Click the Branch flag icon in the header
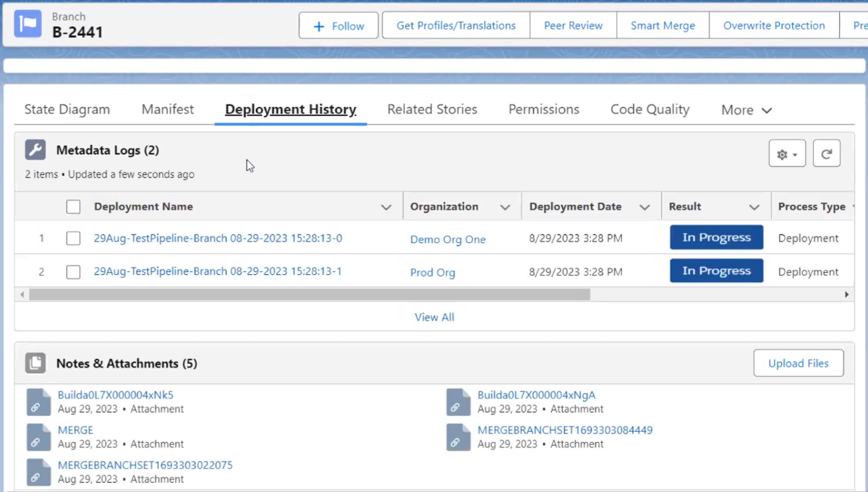This screenshot has width=868, height=492. tap(27, 24)
